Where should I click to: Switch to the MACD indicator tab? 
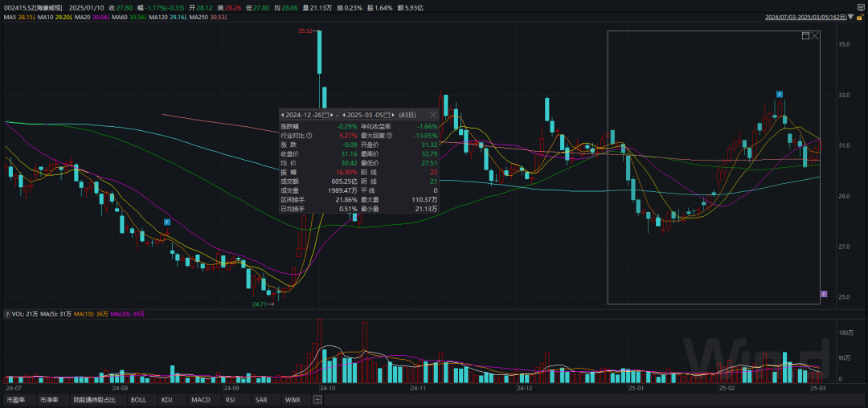click(x=201, y=400)
